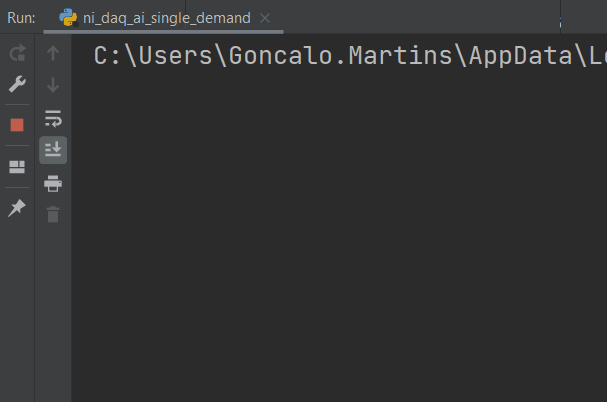Clear all console output with trash icon

[x=53, y=214]
